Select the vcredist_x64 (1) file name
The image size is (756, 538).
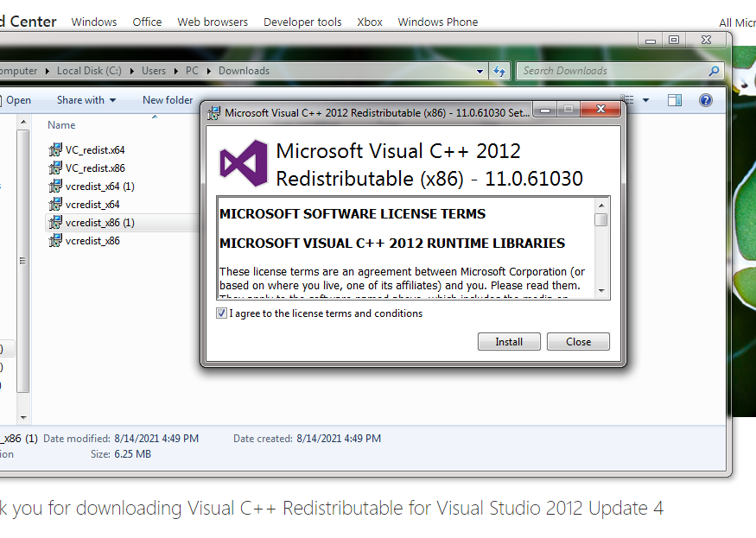pos(100,187)
